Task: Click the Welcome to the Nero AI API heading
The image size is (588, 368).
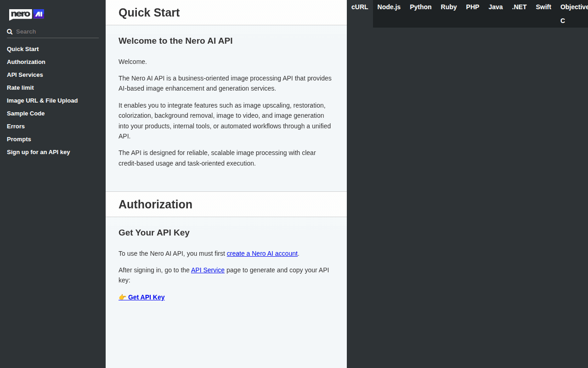Action: (x=175, y=41)
